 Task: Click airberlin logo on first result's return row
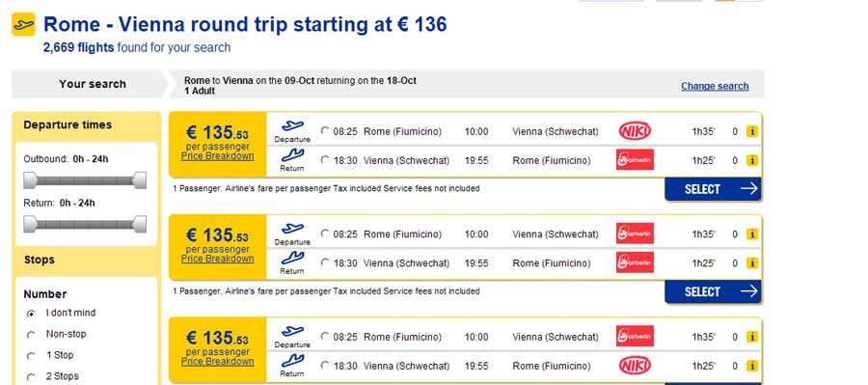(635, 160)
